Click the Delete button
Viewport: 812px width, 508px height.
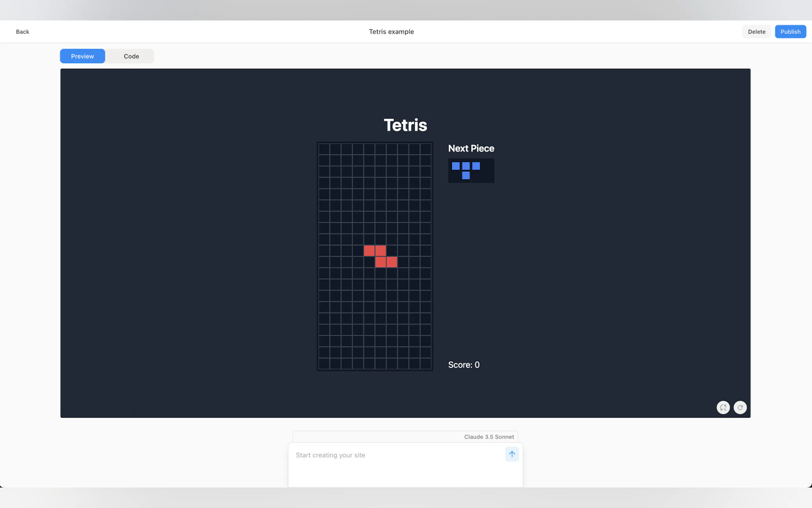pyautogui.click(x=756, y=32)
